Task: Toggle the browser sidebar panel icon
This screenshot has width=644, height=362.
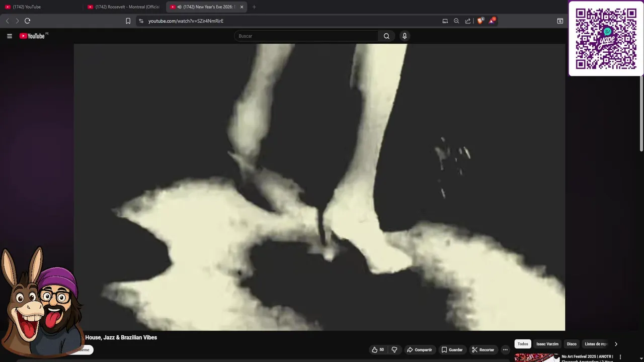Action: coord(560,21)
